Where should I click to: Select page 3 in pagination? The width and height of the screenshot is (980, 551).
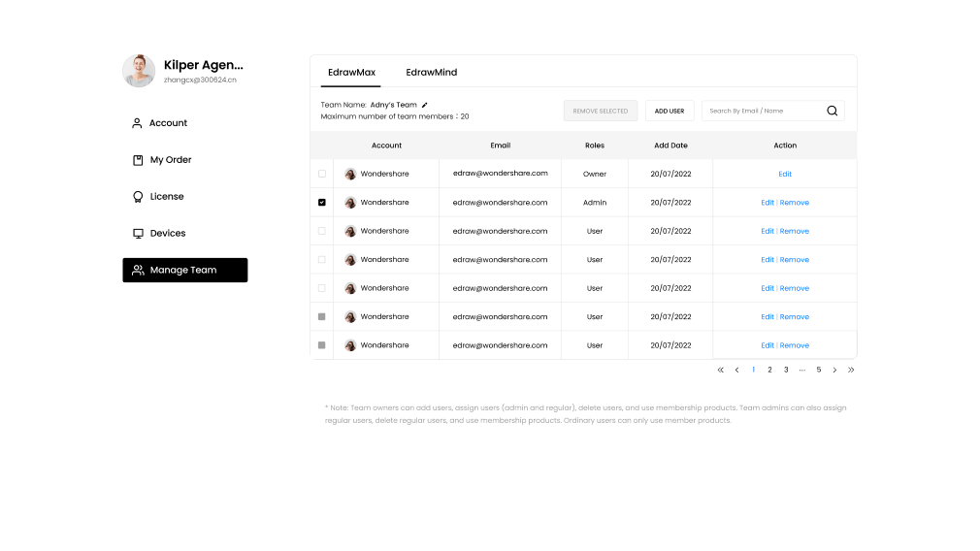786,370
